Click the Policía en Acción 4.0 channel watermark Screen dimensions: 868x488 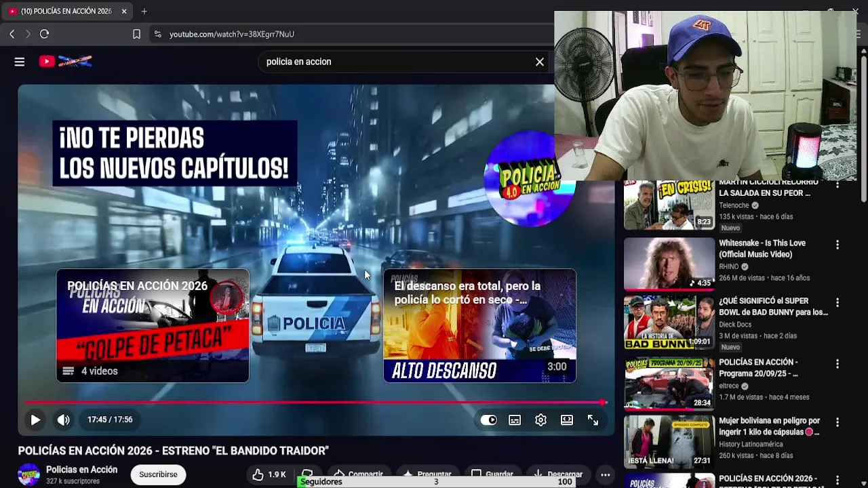point(530,178)
